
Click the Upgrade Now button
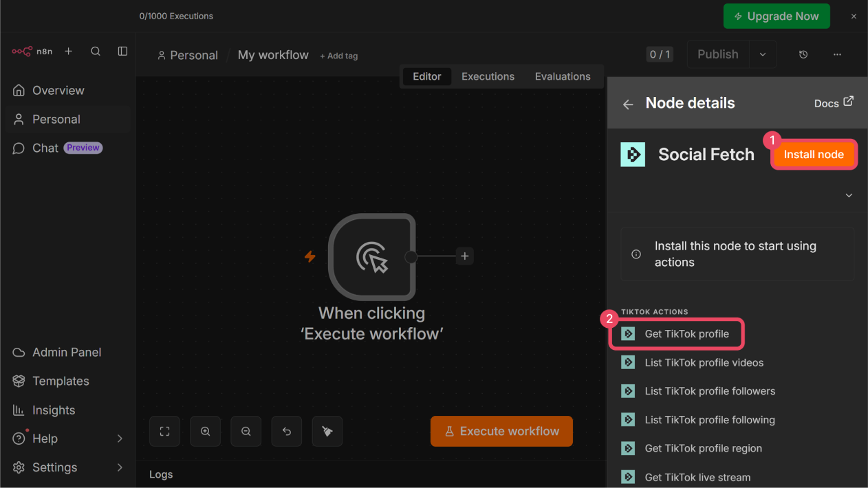777,16
